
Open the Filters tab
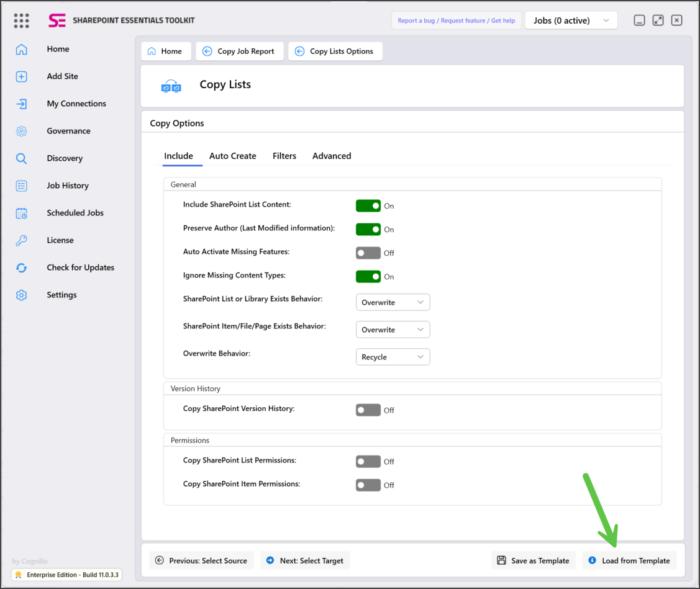tap(284, 156)
